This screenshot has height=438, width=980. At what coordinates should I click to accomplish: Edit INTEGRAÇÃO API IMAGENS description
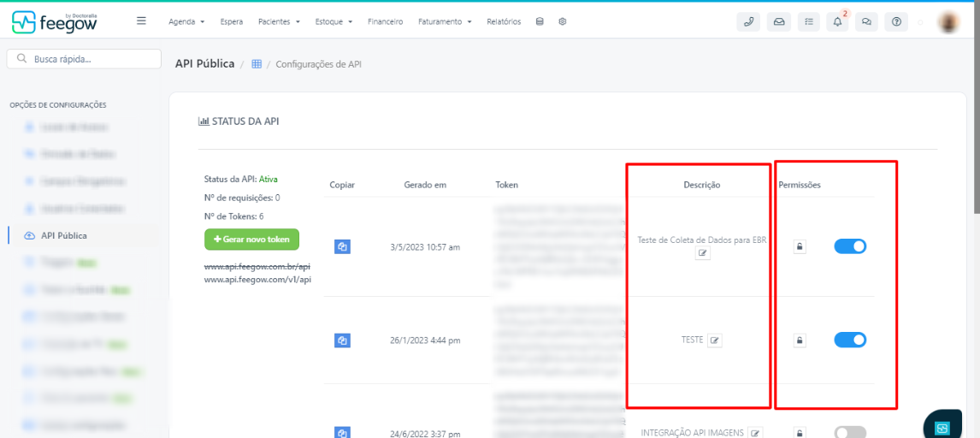coord(756,432)
